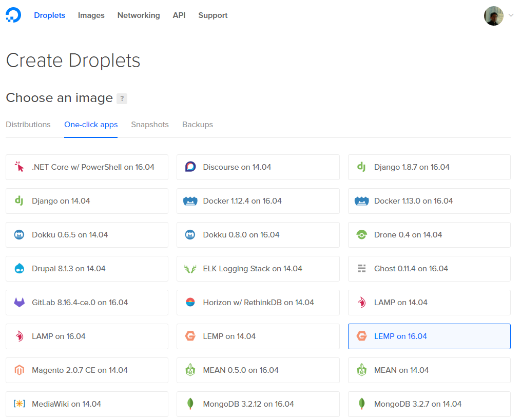Select Drupal 8.1.3 on 14.04 label
Screen dimensions: 521x420
coord(68,269)
